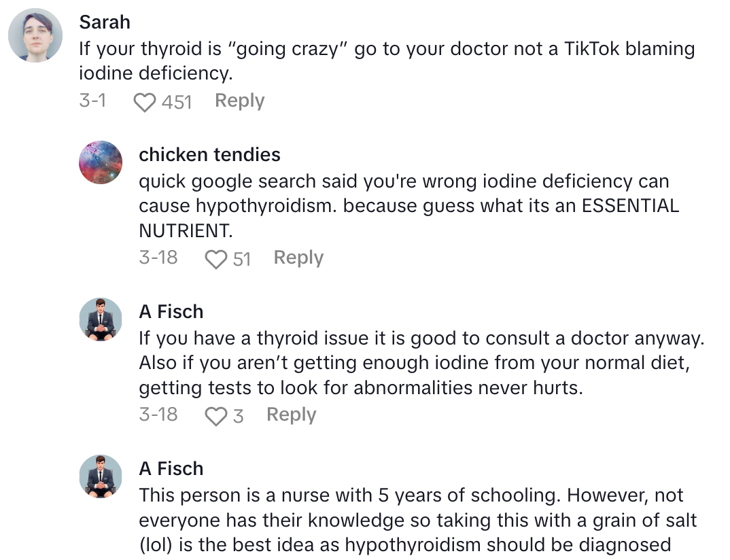
Task: Tap A Fisch's avatar beside the nurse comment
Action: 101,476
